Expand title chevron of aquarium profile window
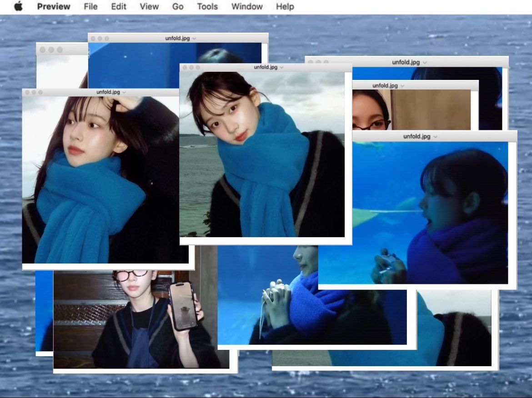Screen dimensions: 532x398 [x=435, y=137]
